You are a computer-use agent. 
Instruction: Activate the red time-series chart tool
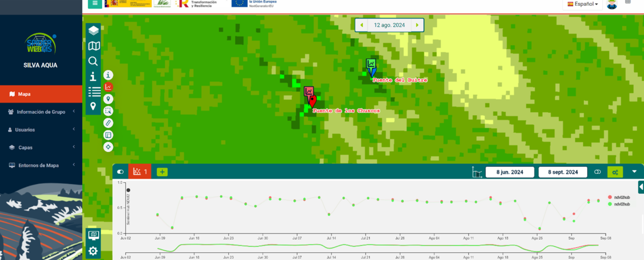pyautogui.click(x=108, y=87)
